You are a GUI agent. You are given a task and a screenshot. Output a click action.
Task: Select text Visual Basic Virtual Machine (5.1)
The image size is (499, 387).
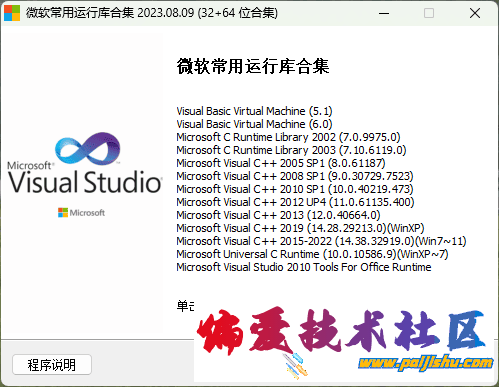pos(254,111)
